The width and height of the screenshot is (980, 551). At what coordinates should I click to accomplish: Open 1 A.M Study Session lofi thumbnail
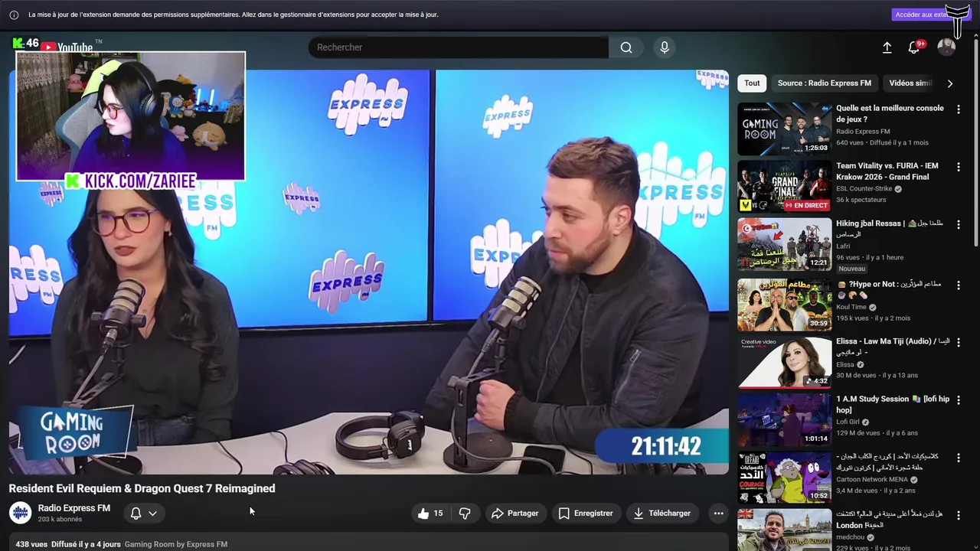[784, 419]
